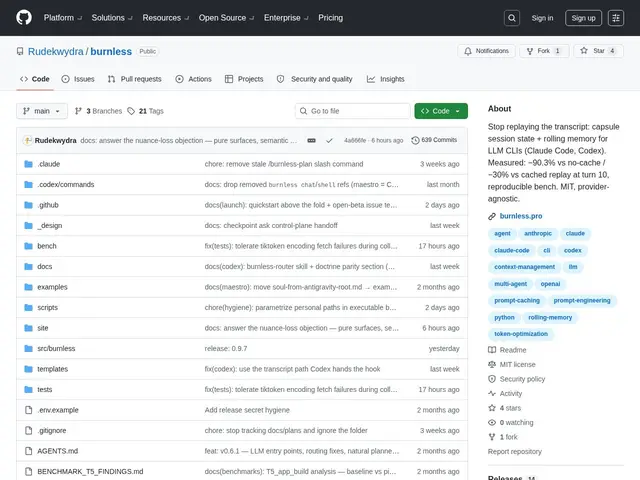Click the tags icon next to 21 Tags
This screenshot has height=480, width=640.
[x=131, y=111]
